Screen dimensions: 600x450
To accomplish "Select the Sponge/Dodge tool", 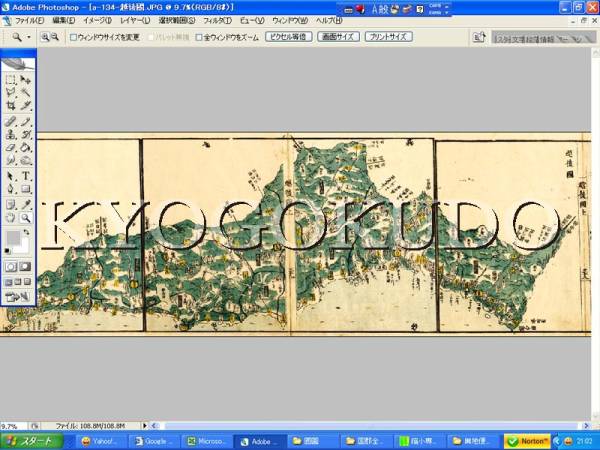I will point(25,160).
